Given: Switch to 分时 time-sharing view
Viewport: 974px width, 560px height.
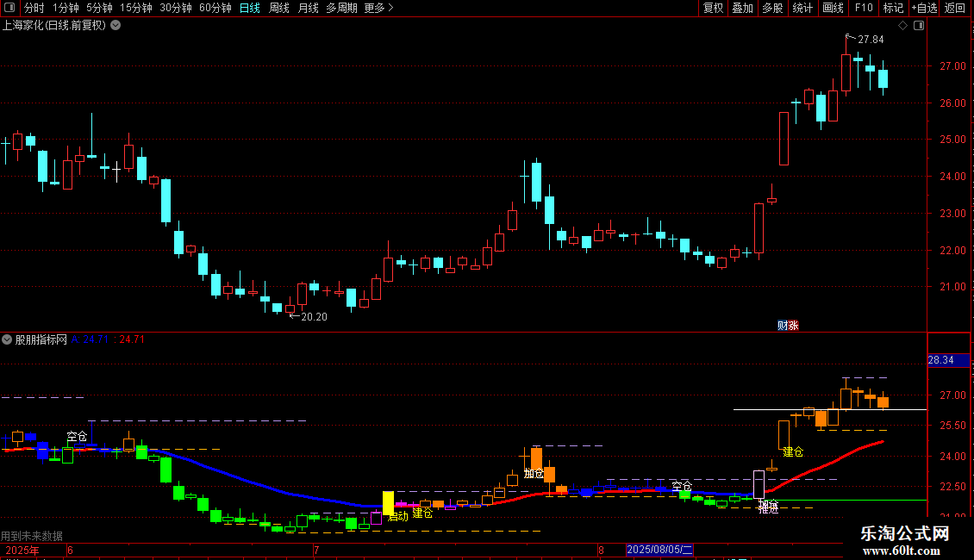Looking at the screenshot, I should 34,8.
